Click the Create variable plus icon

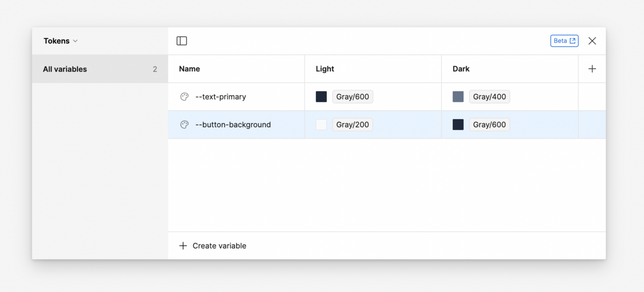pyautogui.click(x=183, y=246)
